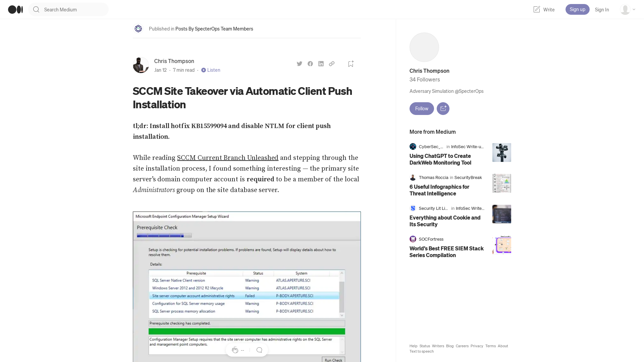Open the Sign In link

pos(602,10)
